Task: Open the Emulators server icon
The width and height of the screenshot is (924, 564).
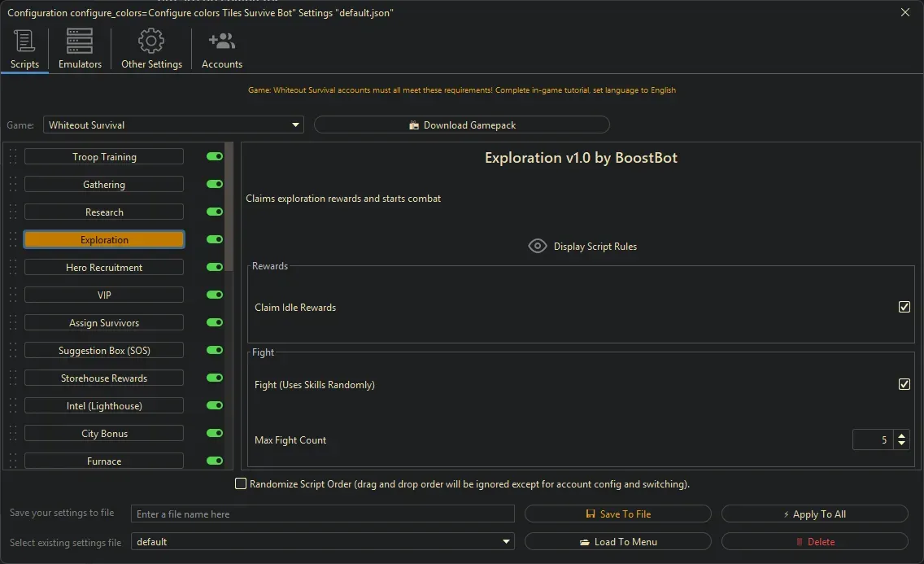Action: coord(80,41)
